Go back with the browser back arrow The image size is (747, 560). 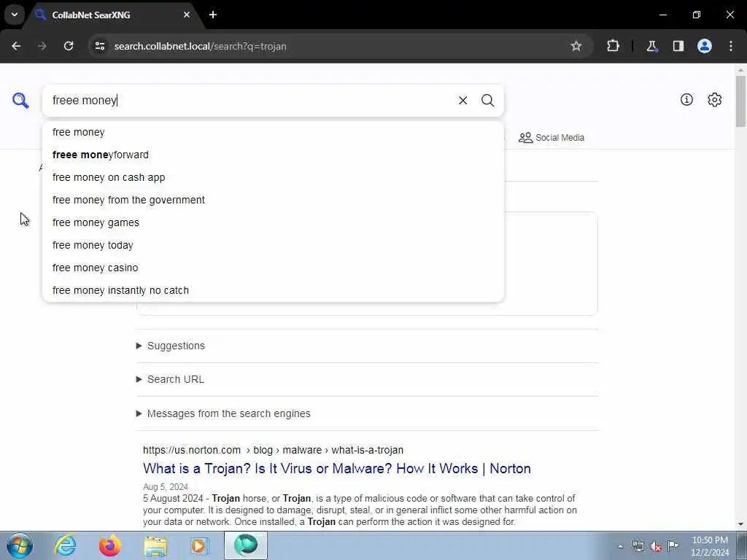(x=16, y=46)
